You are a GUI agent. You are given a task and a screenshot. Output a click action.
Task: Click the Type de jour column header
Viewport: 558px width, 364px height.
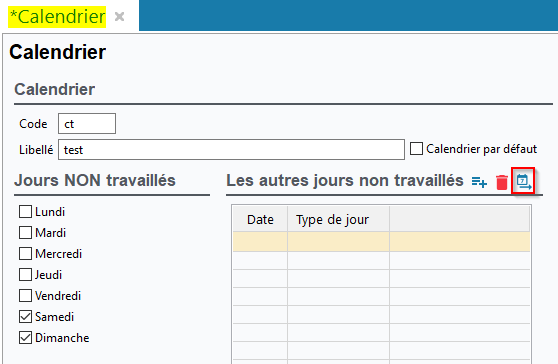[338, 219]
